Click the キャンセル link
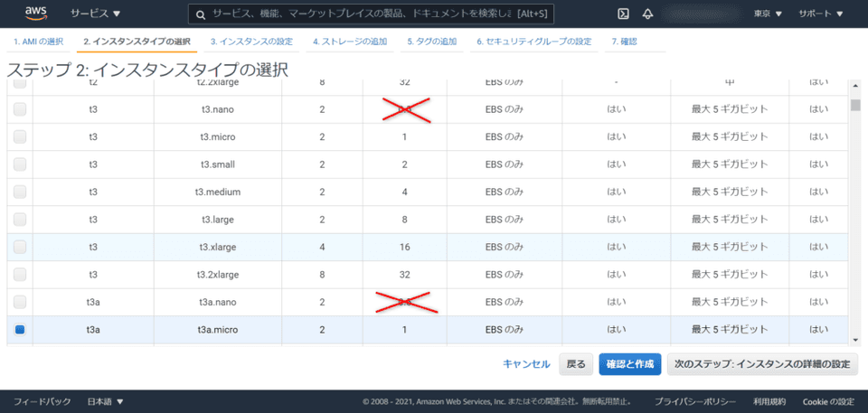This screenshot has height=413, width=868. 526,364
